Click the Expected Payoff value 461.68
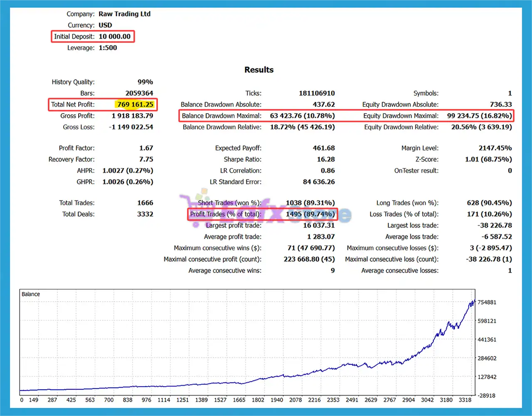The width and height of the screenshot is (532, 416). click(325, 148)
